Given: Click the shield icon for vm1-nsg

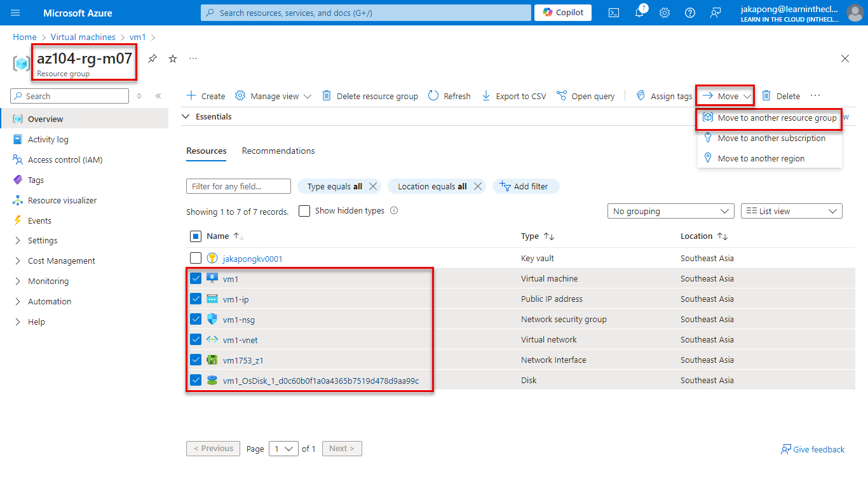Looking at the screenshot, I should (212, 320).
